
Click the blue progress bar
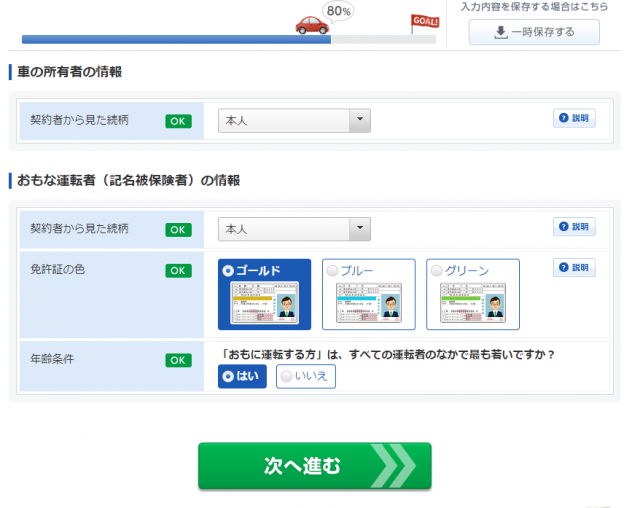tap(175, 40)
